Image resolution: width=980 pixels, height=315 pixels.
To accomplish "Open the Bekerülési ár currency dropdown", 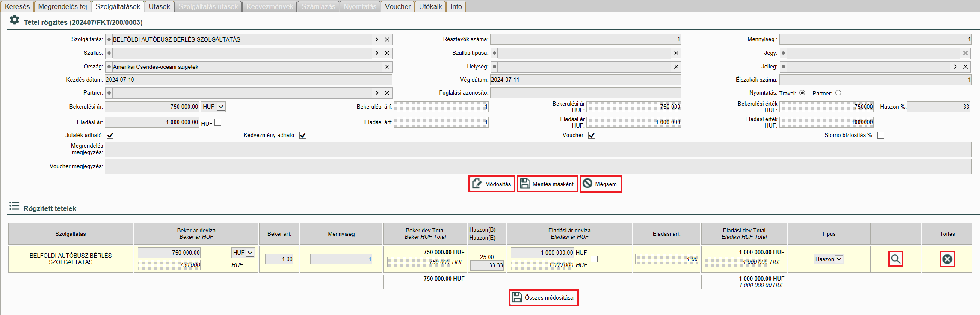I will (x=221, y=107).
